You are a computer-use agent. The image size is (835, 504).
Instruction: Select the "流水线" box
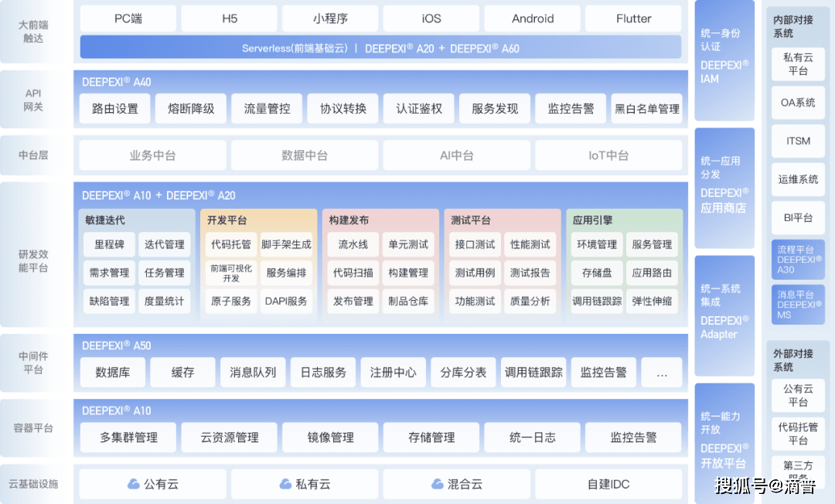pos(353,244)
